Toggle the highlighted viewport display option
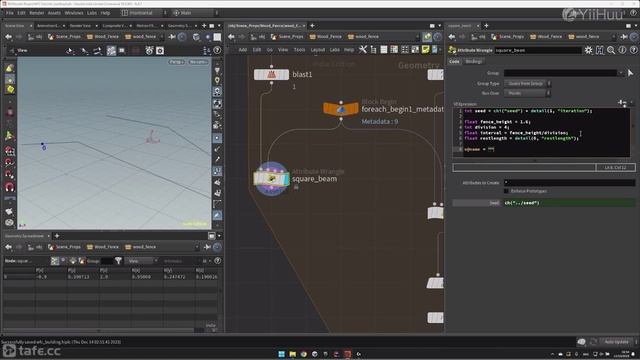The image size is (640, 360). tap(111, 51)
